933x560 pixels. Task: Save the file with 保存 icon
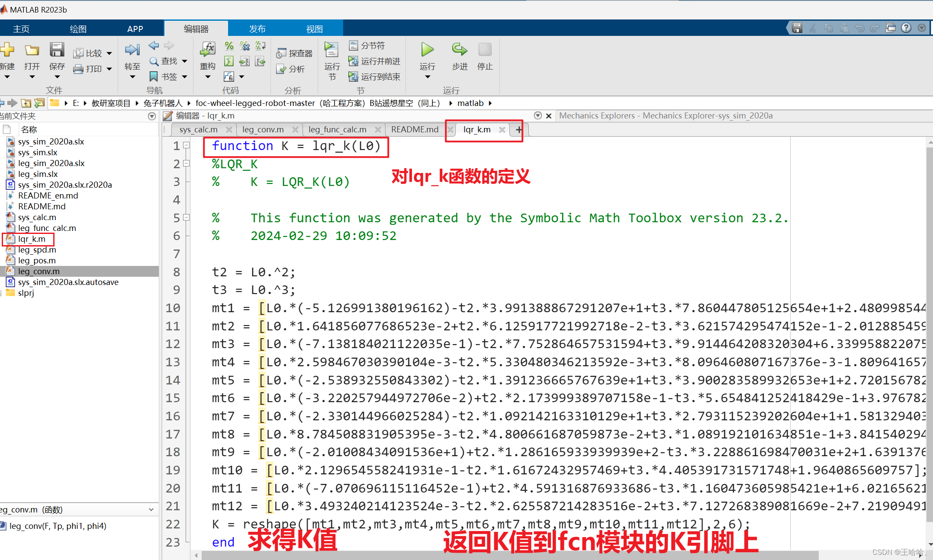point(57,50)
